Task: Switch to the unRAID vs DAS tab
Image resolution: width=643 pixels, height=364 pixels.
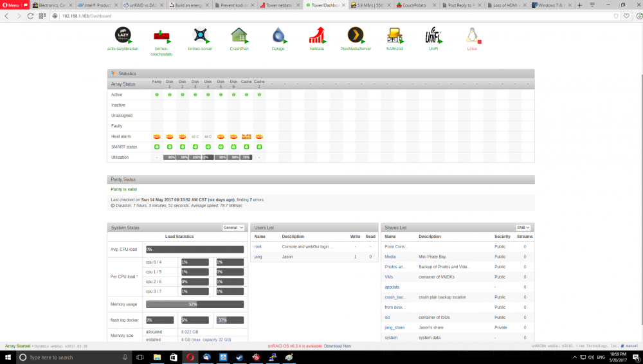Action: tap(143, 5)
